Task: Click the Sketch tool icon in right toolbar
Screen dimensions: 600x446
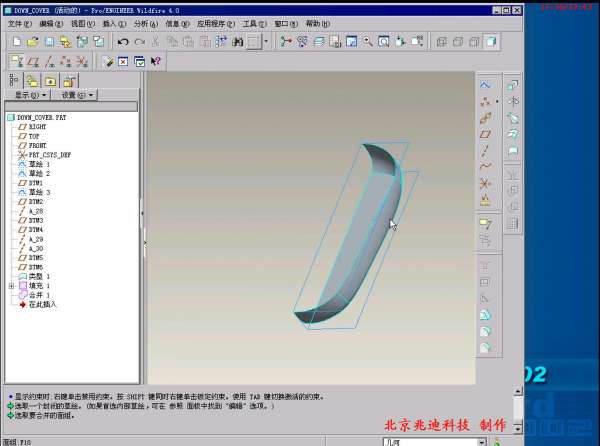Action: (486, 86)
